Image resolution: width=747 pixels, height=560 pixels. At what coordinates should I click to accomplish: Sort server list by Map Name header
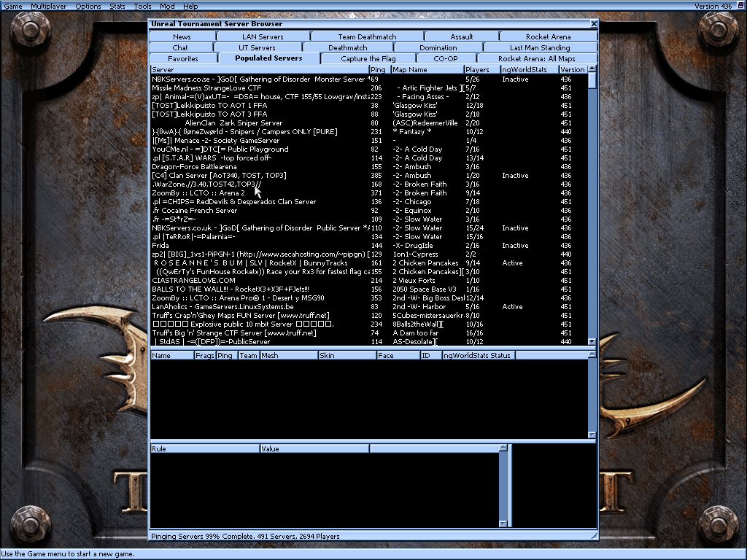427,69
